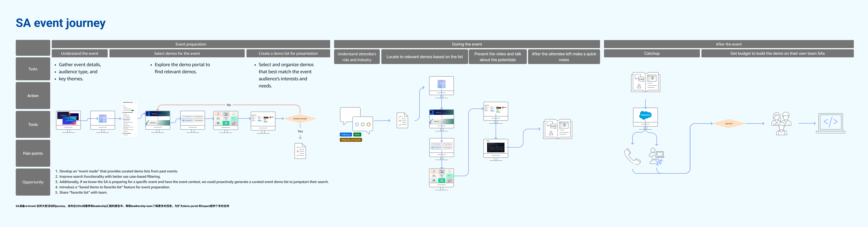Choose Sub-industry 1 radio button in During the event
The height and width of the screenshot is (227, 868).
click(436, 144)
